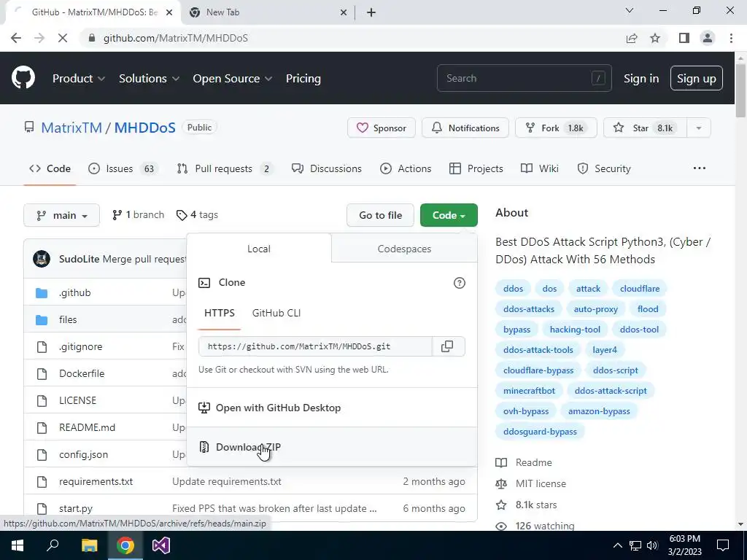Copy the HTTPS clone URL to clipboard
747x560 pixels.
[447, 346]
